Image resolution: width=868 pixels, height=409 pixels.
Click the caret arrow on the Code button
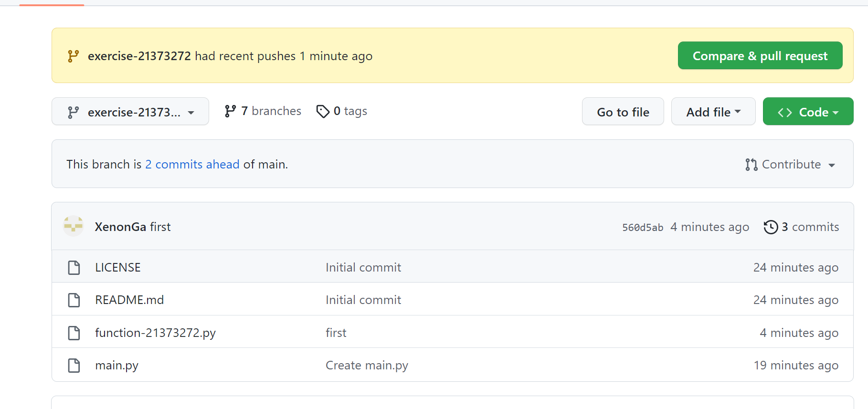coord(836,113)
